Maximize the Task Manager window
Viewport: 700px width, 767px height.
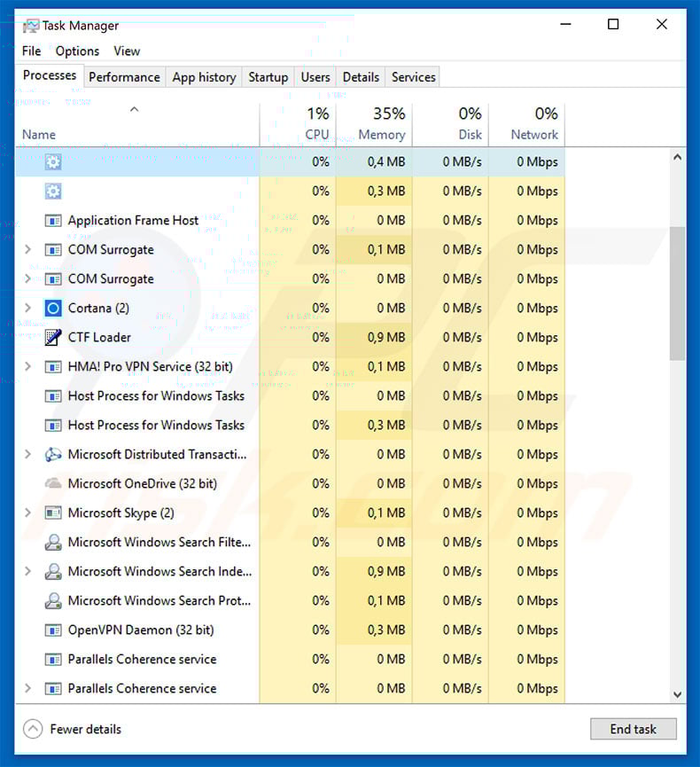point(613,24)
